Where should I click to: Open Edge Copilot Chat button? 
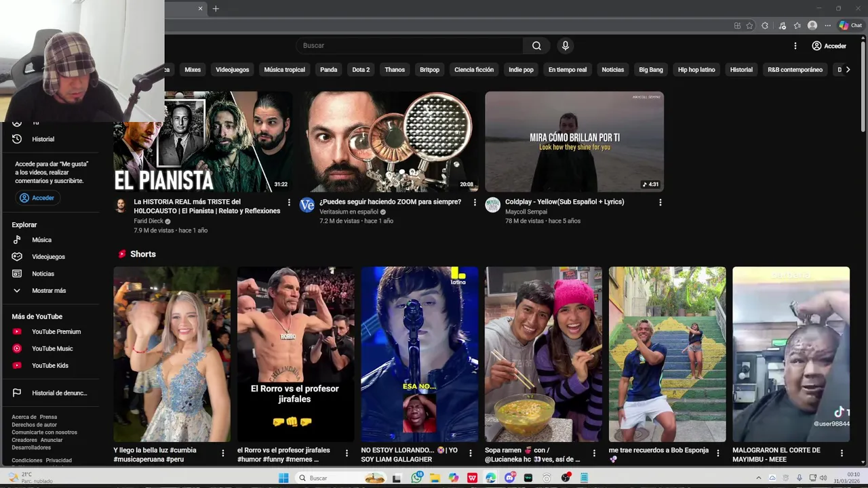click(x=850, y=26)
